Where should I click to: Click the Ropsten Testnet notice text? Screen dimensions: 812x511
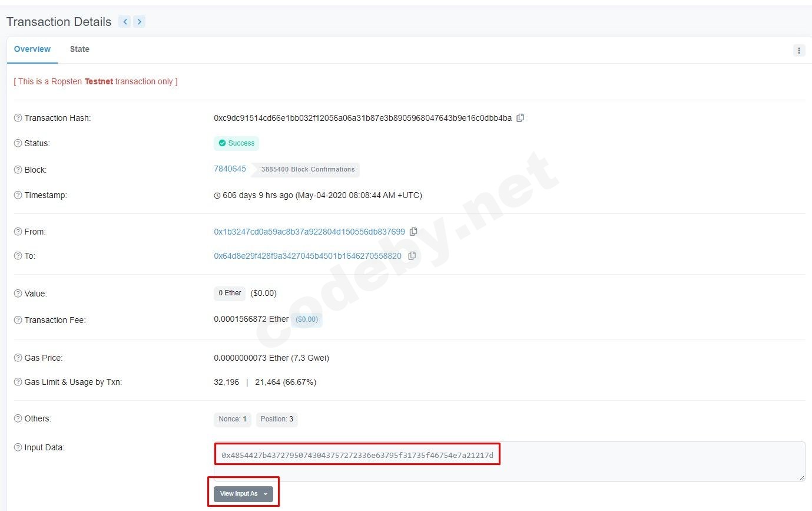coord(96,81)
